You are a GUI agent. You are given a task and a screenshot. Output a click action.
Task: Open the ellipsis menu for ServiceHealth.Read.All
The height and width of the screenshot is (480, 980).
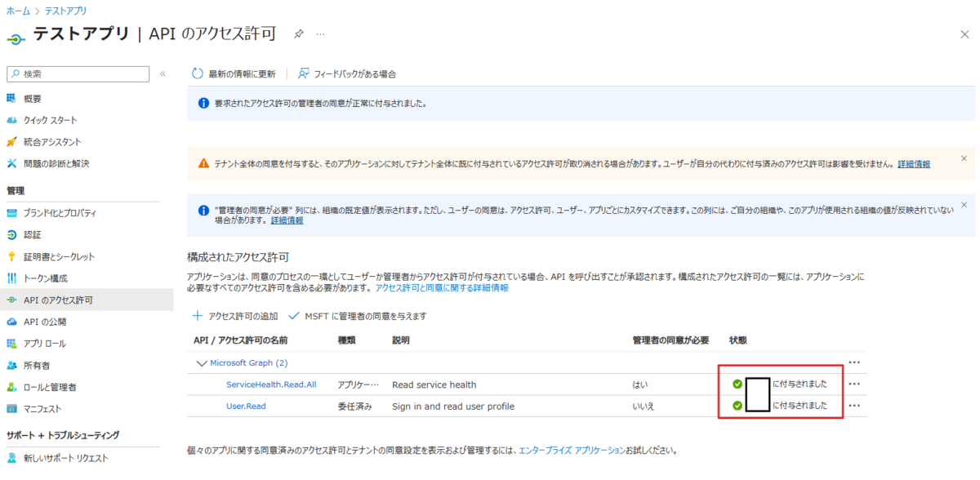[x=855, y=383]
